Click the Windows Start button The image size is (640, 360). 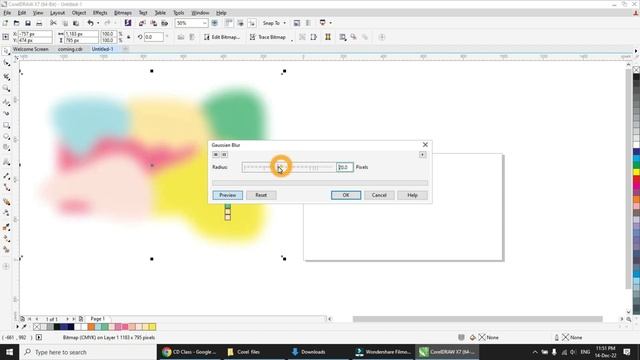[9, 352]
